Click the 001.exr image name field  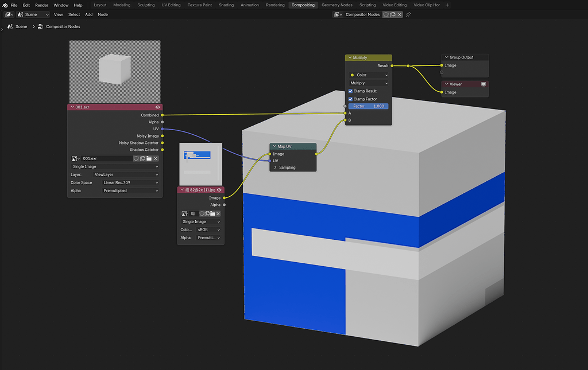coord(106,158)
